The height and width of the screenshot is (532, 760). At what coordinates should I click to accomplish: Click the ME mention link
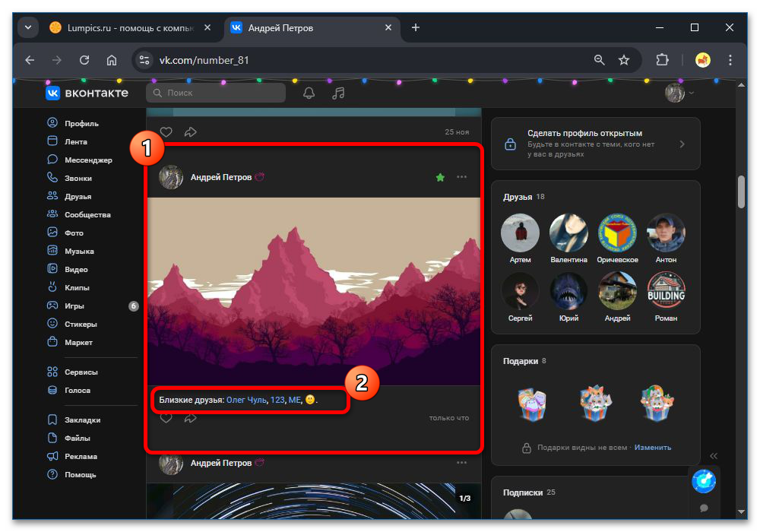[x=295, y=400]
